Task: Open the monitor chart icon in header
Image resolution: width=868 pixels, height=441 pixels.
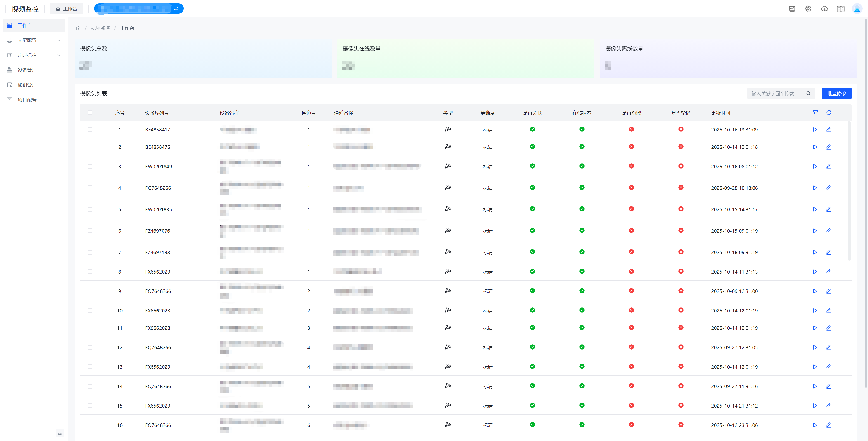Action: pos(792,9)
